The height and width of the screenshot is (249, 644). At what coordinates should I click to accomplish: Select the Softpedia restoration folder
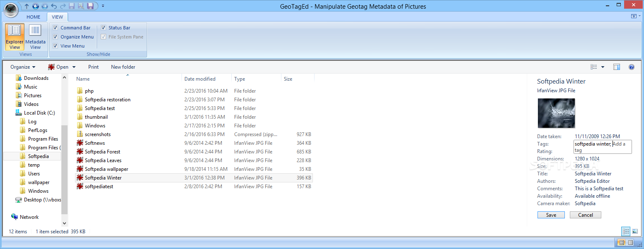pos(194,100)
